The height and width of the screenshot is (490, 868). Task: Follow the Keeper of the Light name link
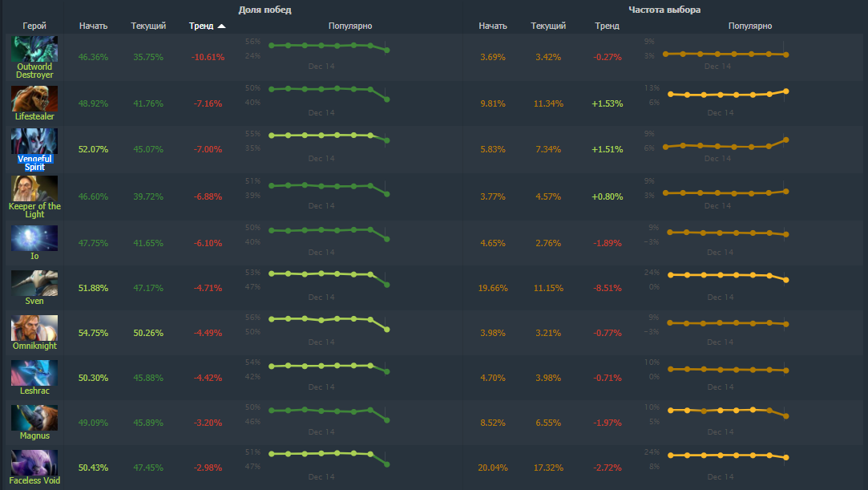pyautogui.click(x=34, y=210)
